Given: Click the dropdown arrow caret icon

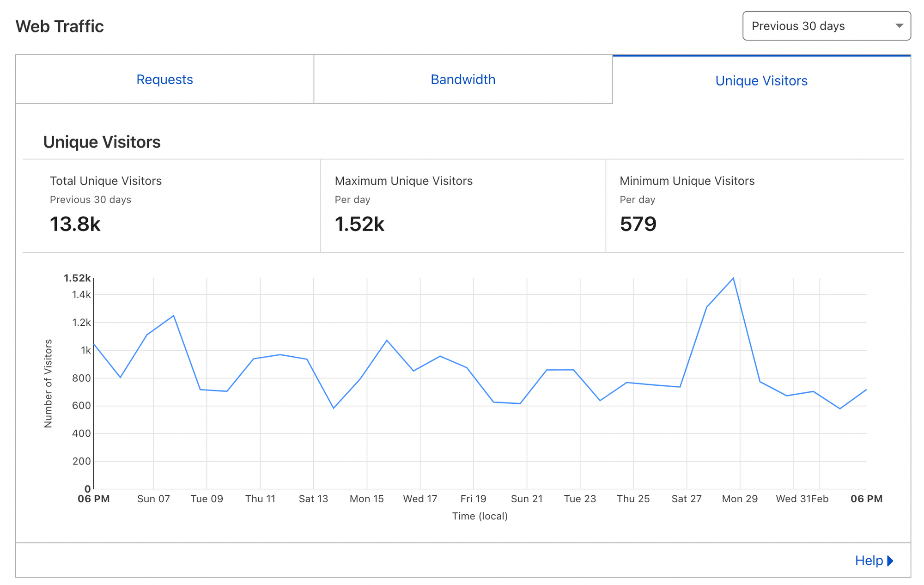Looking at the screenshot, I should [899, 26].
